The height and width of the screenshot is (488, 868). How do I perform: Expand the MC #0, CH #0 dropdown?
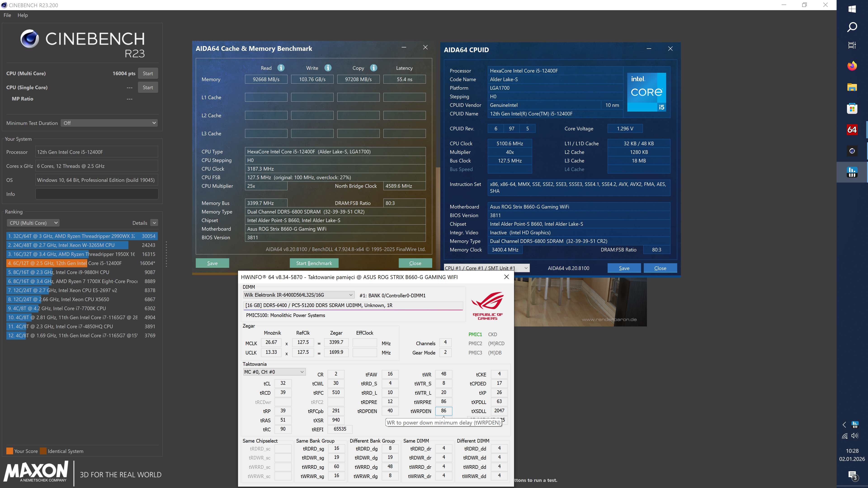click(274, 372)
